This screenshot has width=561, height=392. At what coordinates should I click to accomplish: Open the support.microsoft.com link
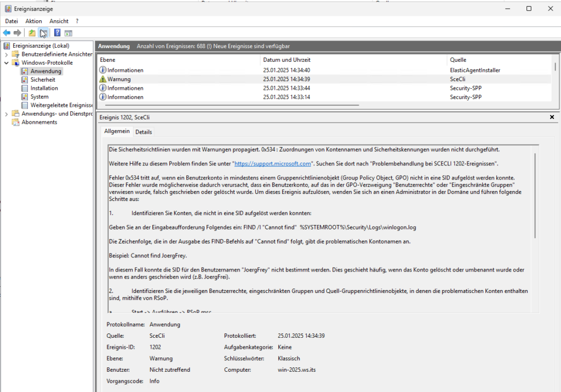click(272, 163)
